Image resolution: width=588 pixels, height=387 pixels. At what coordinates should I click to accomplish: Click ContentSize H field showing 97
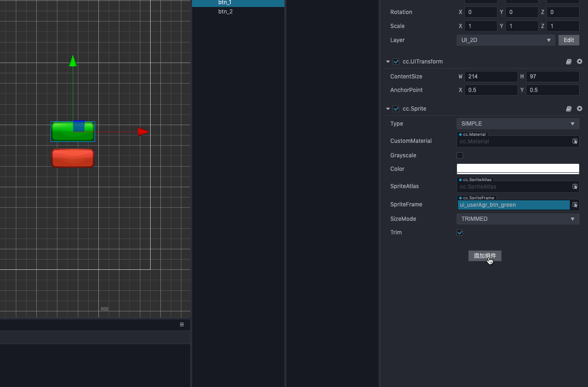tap(553, 77)
